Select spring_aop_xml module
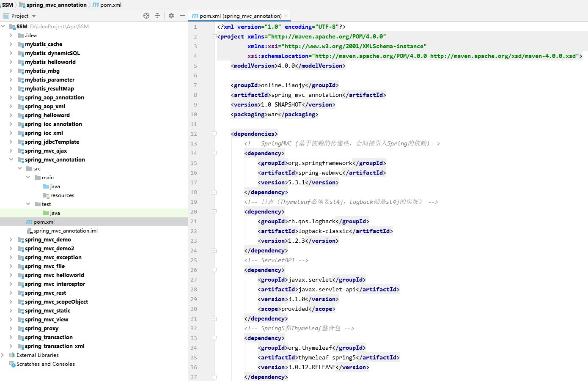The width and height of the screenshot is (588, 381). pos(45,106)
